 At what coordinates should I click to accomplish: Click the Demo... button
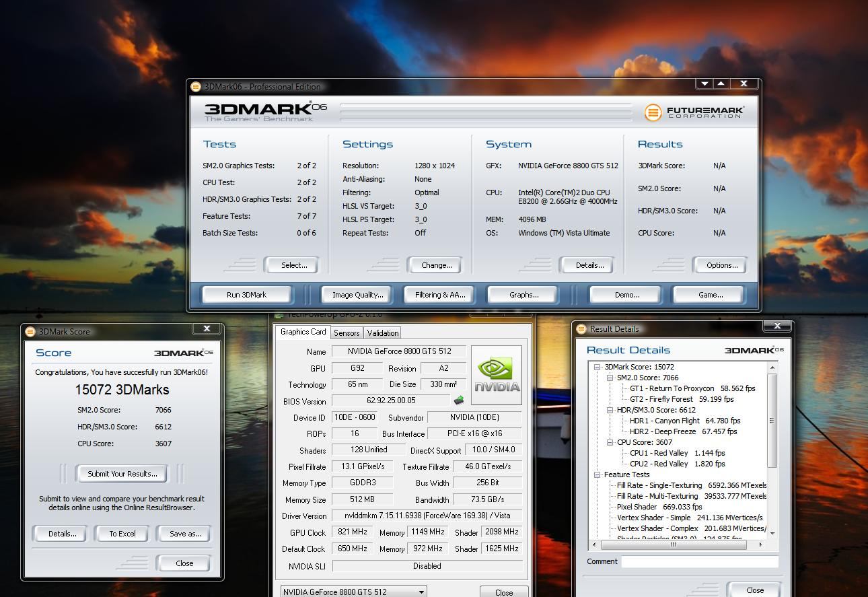tap(627, 295)
